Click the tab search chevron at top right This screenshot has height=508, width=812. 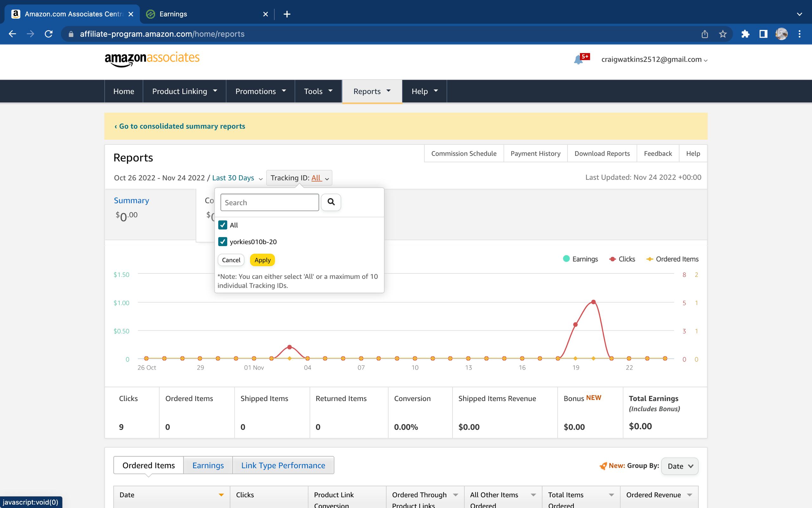tap(800, 14)
